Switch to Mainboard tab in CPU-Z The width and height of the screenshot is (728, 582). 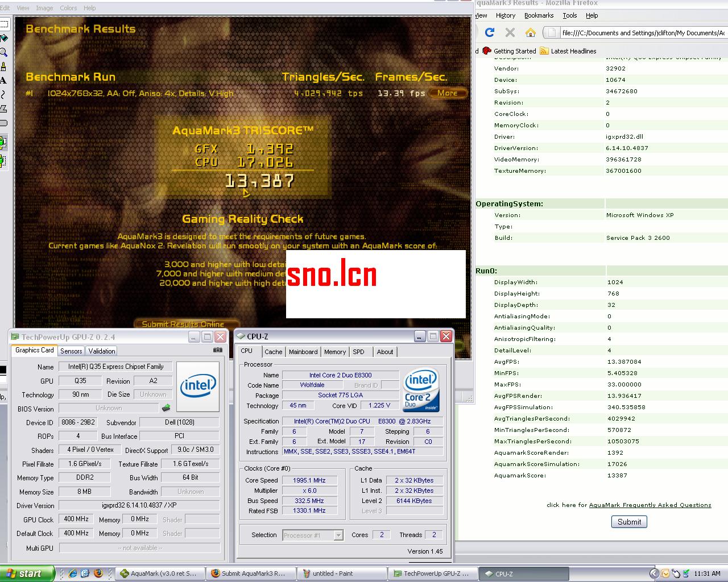click(303, 352)
